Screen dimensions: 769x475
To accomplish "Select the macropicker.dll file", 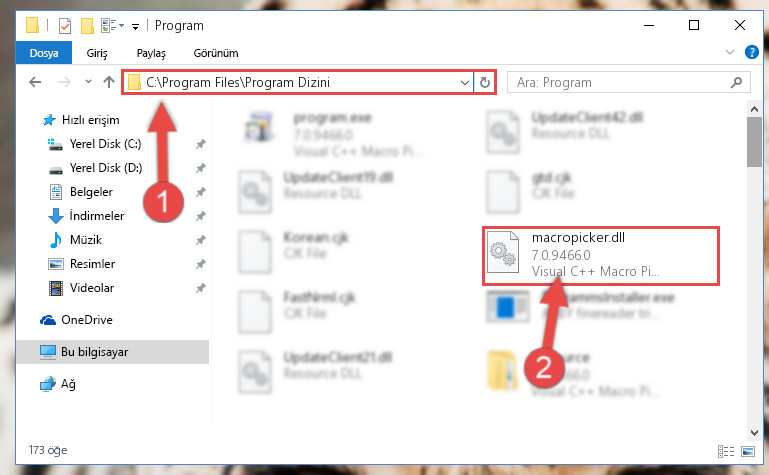I will [601, 255].
